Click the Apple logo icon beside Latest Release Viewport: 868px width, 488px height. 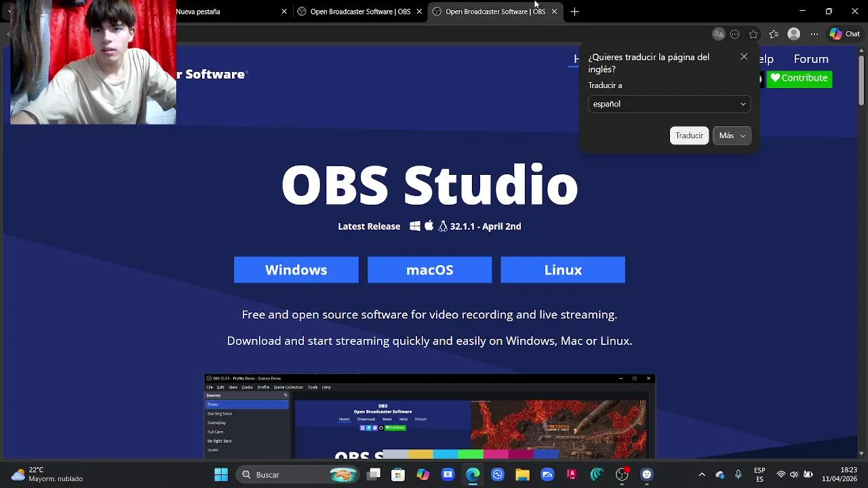click(x=429, y=226)
